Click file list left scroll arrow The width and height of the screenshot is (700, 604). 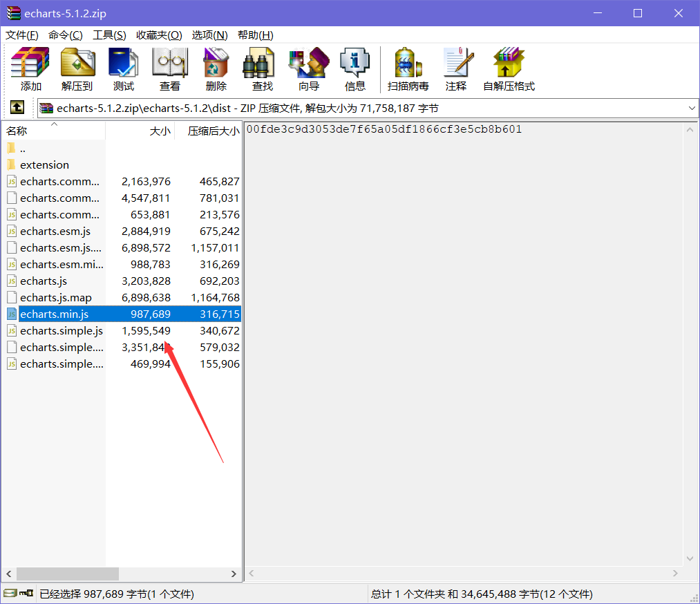tap(8, 574)
